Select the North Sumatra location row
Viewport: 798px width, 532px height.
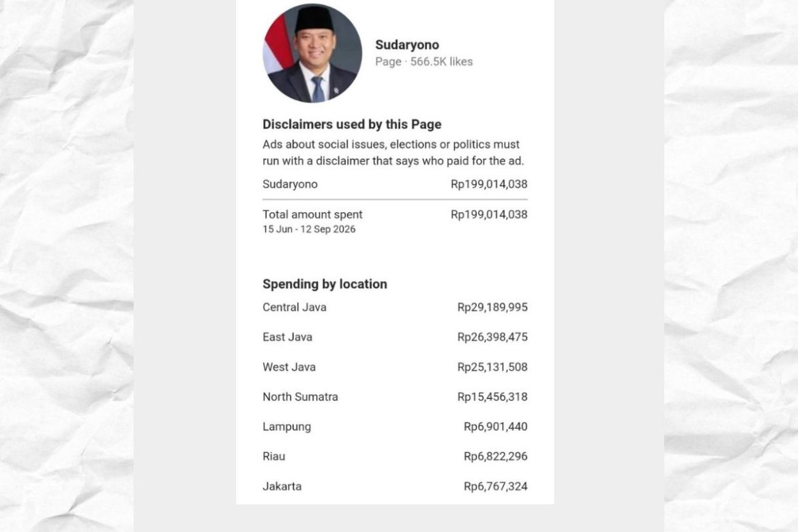click(x=395, y=396)
